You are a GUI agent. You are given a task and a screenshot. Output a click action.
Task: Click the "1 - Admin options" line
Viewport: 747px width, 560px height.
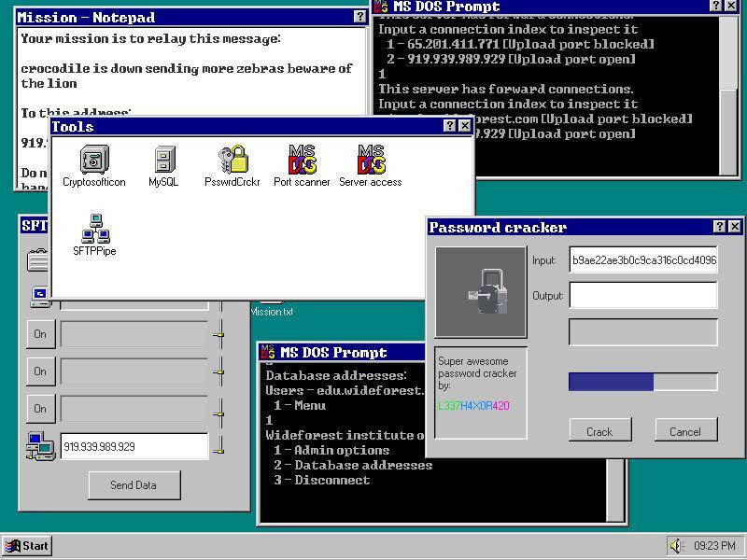pyautogui.click(x=331, y=450)
